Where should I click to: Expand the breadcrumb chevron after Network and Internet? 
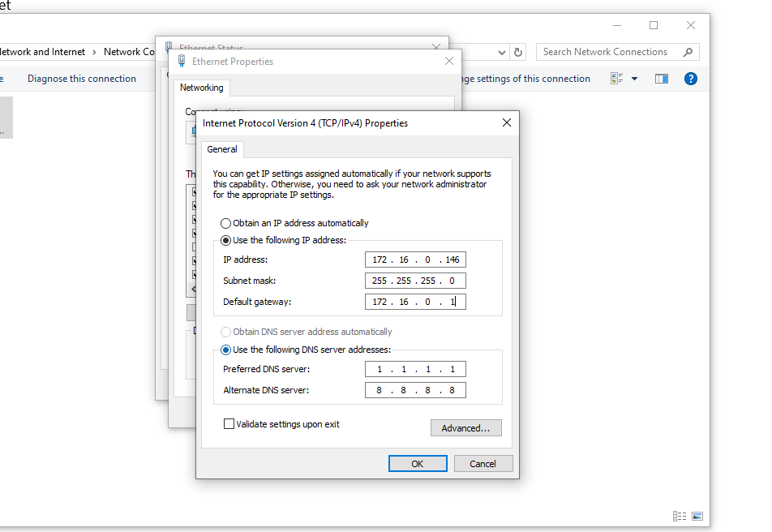tap(94, 52)
